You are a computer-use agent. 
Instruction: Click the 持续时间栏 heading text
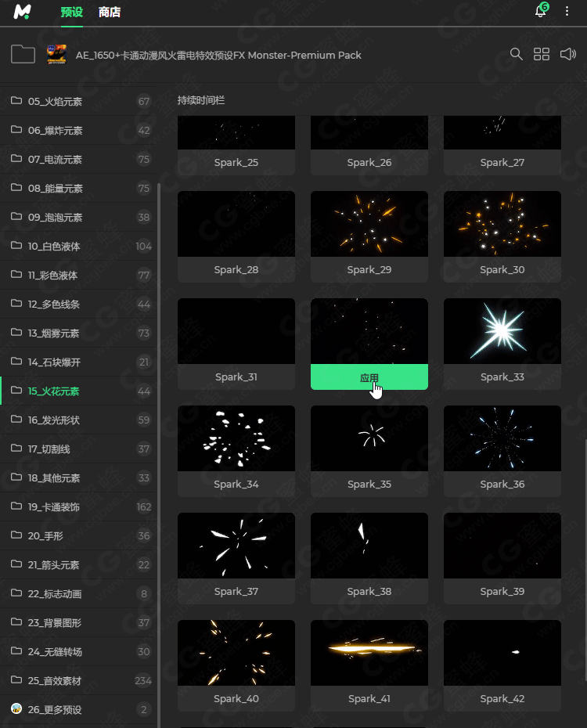201,100
